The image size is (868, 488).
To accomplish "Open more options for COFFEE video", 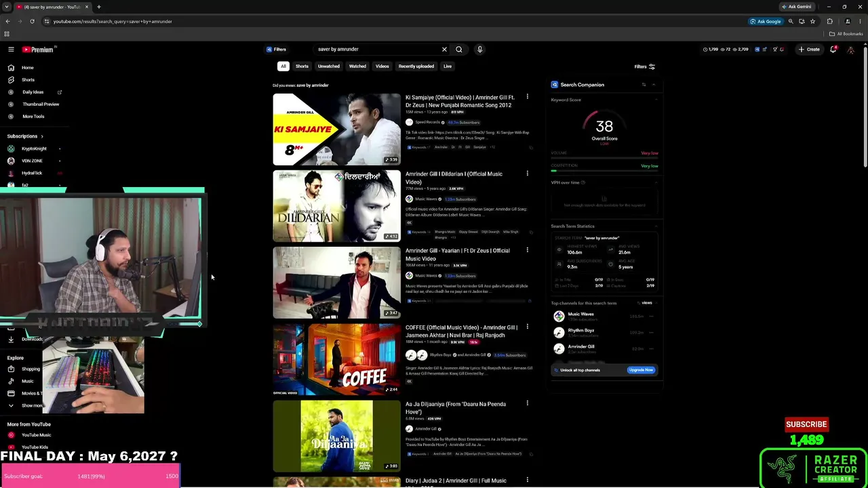I will [x=527, y=327].
